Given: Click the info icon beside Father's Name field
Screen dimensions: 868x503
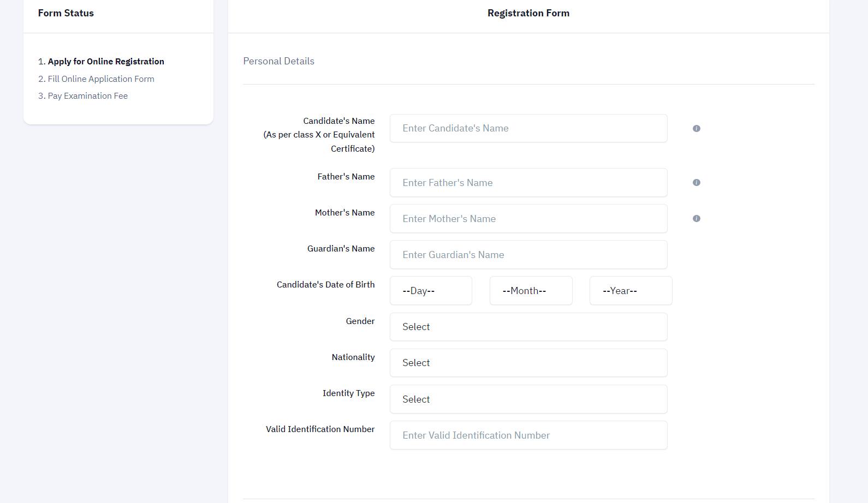Looking at the screenshot, I should [x=696, y=182].
